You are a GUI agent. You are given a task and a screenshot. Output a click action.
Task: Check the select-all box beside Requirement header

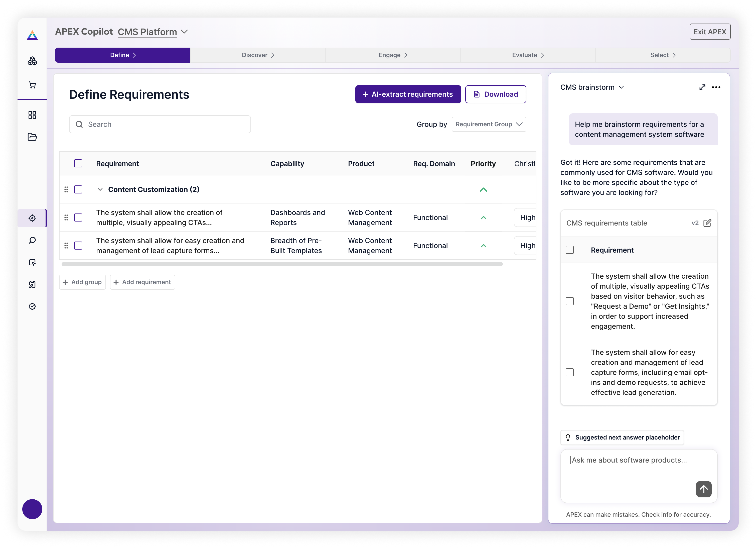[x=78, y=163]
